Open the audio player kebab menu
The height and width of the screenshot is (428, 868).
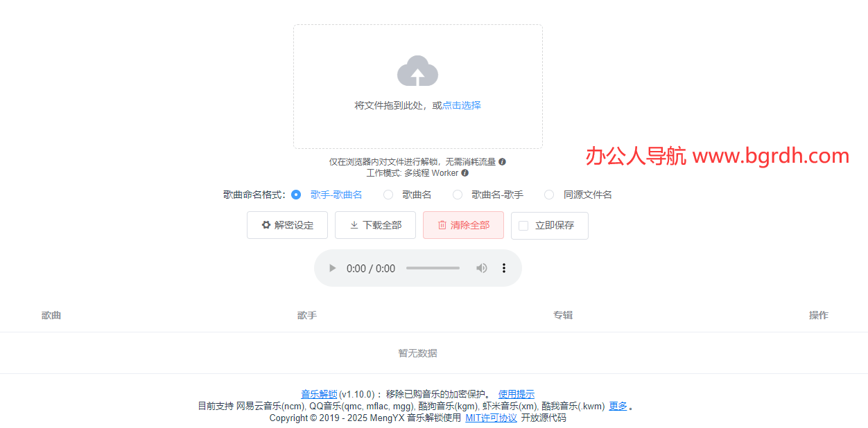tap(504, 268)
